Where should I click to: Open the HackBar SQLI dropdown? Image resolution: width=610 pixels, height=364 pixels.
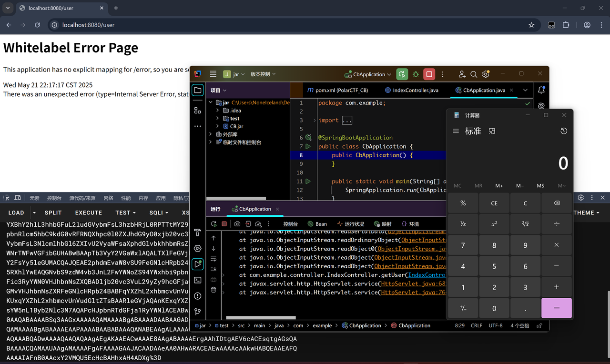[x=159, y=213]
